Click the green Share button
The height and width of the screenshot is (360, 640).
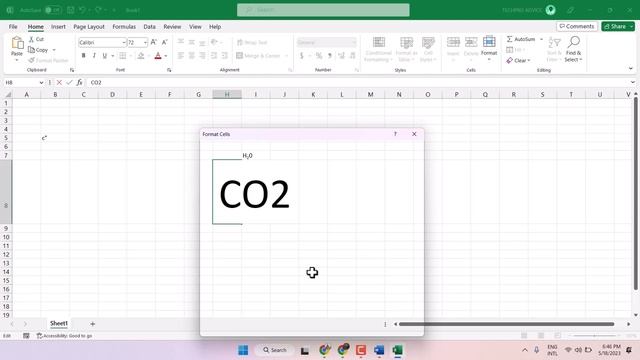617,26
